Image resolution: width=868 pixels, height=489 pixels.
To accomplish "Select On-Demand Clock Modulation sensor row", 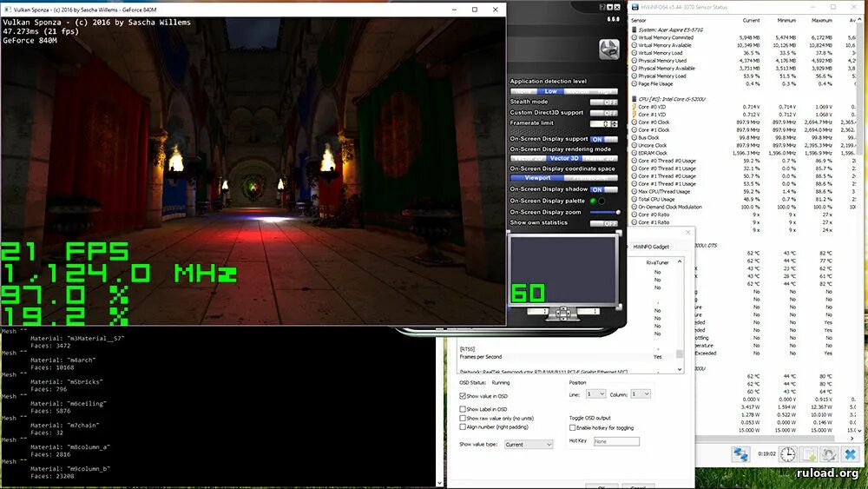I will [743, 207].
